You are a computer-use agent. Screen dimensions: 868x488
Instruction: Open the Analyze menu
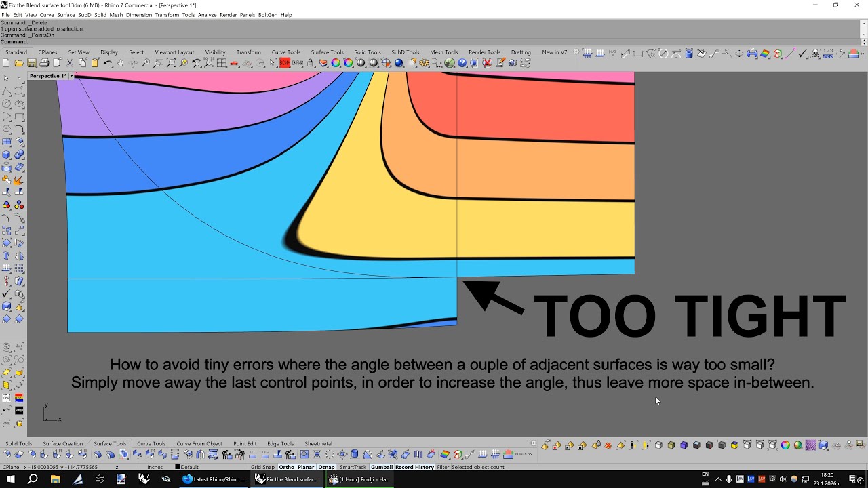[207, 15]
